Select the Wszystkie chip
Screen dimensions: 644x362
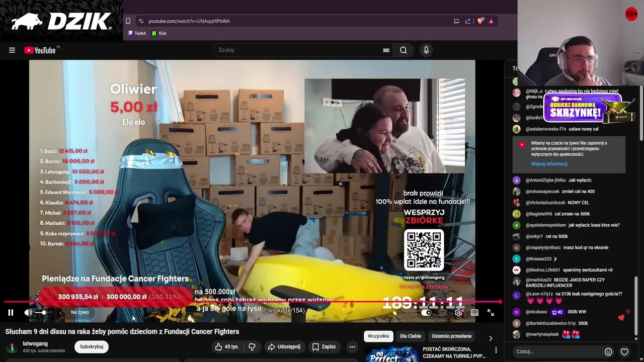coord(378,336)
